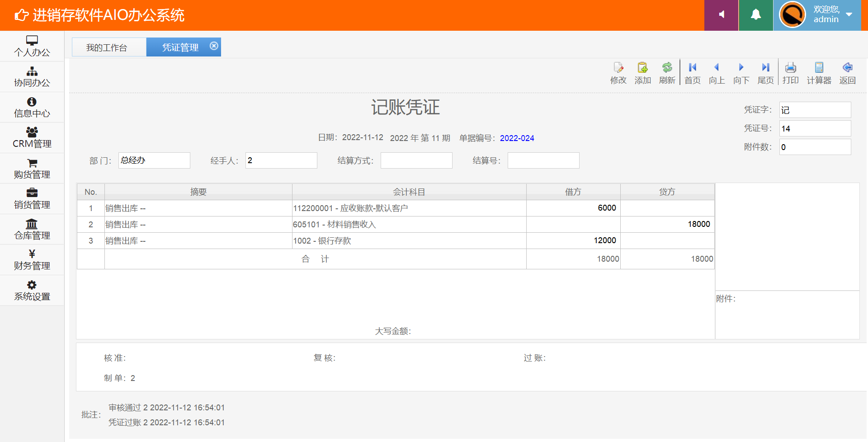Open the 系统设置 sidebar menu
This screenshot has height=442, width=868.
tap(32, 291)
